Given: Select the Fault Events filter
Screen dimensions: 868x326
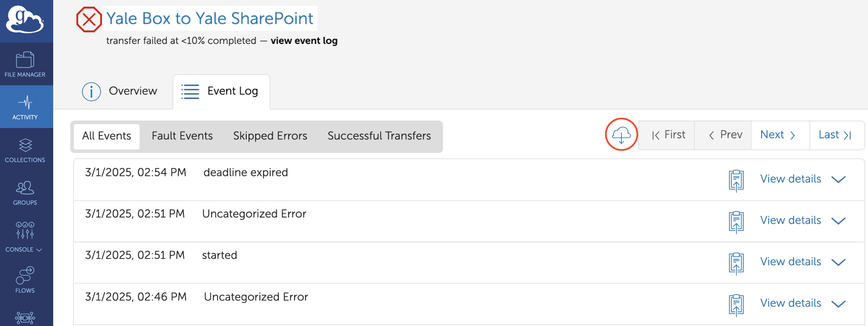Looking at the screenshot, I should [182, 136].
